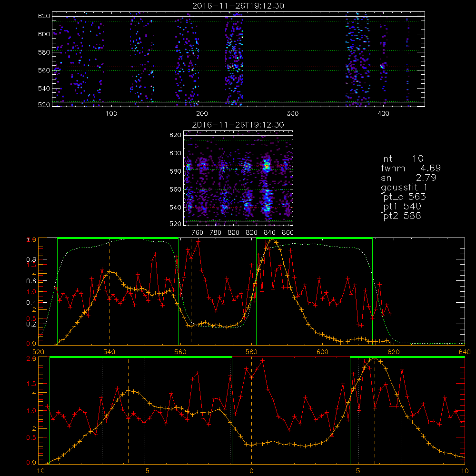Select the 'fwhm 4.69' readout line
476x476 pixels.
(411, 168)
